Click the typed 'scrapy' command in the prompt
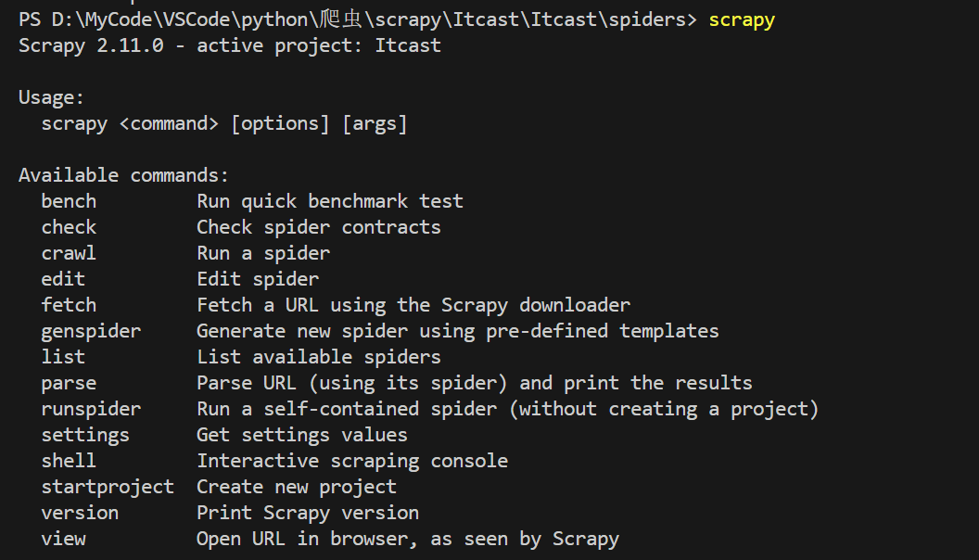Viewport: 979px width, 560px height. tap(741, 19)
